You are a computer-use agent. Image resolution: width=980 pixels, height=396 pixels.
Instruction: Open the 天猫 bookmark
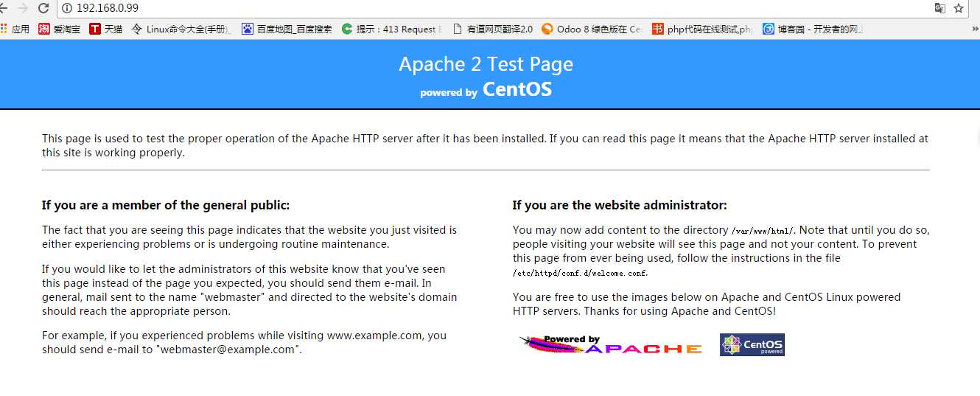pyautogui.click(x=106, y=29)
